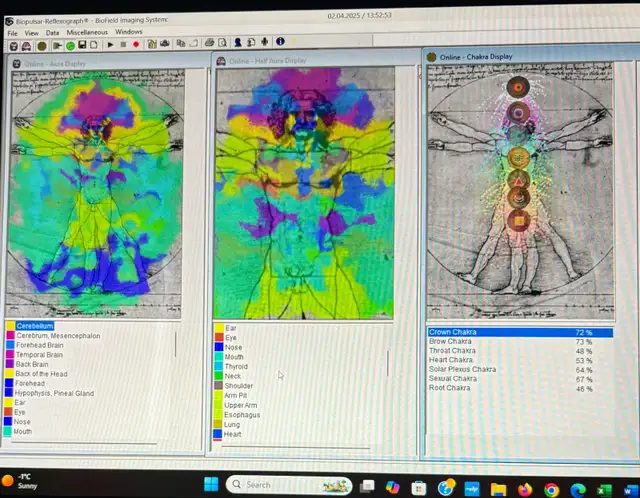Copy using the toolbar copy icon

point(180,43)
